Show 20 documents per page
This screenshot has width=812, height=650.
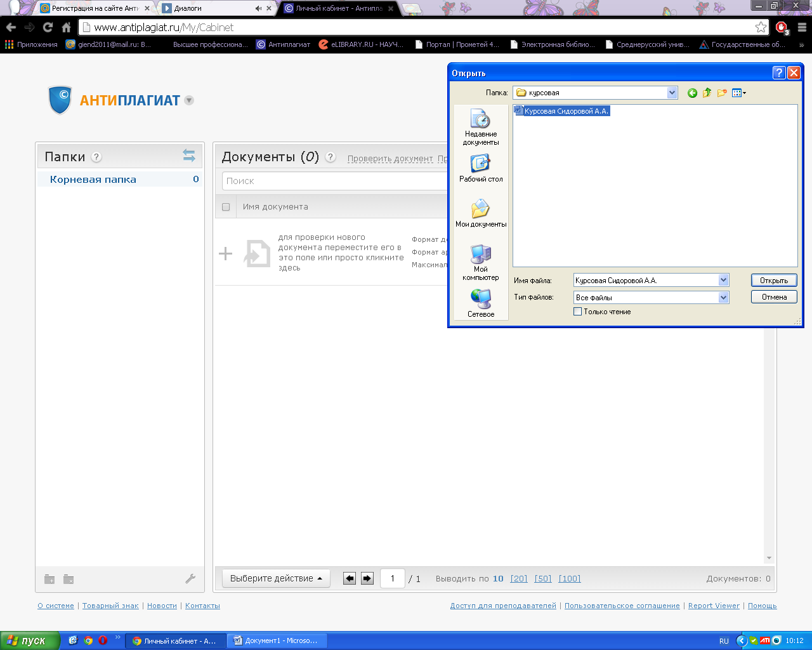click(x=519, y=578)
